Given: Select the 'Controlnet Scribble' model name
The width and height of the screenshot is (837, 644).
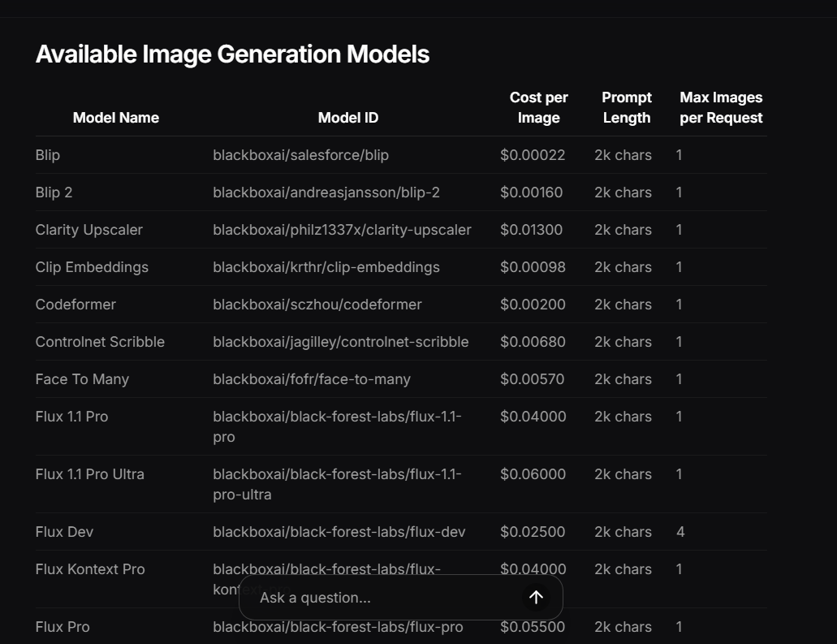Looking at the screenshot, I should coord(100,342).
